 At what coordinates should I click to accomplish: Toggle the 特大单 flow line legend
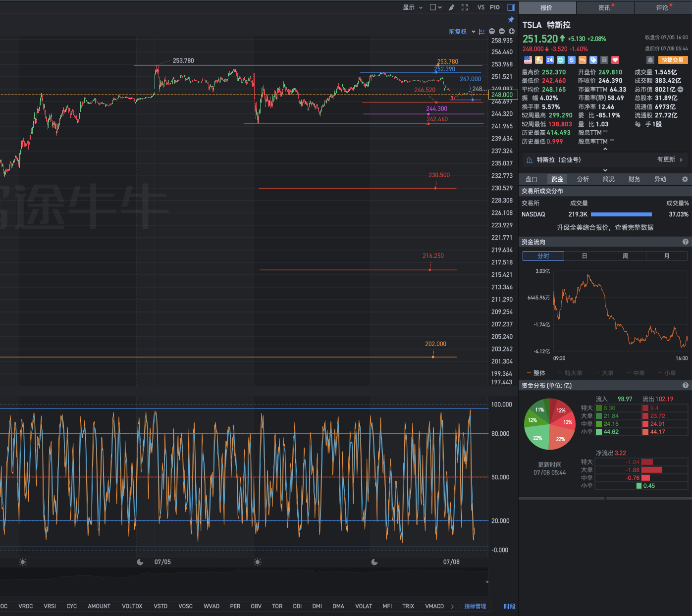pos(571,373)
